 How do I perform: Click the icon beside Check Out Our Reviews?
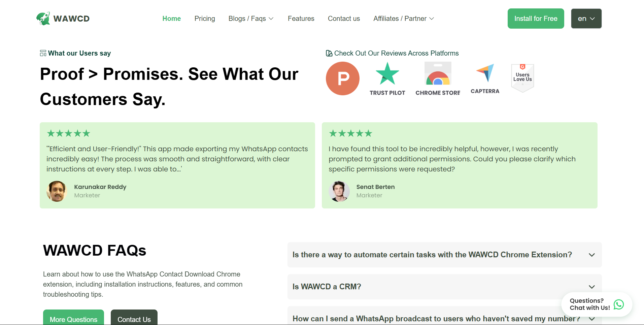[x=329, y=53]
